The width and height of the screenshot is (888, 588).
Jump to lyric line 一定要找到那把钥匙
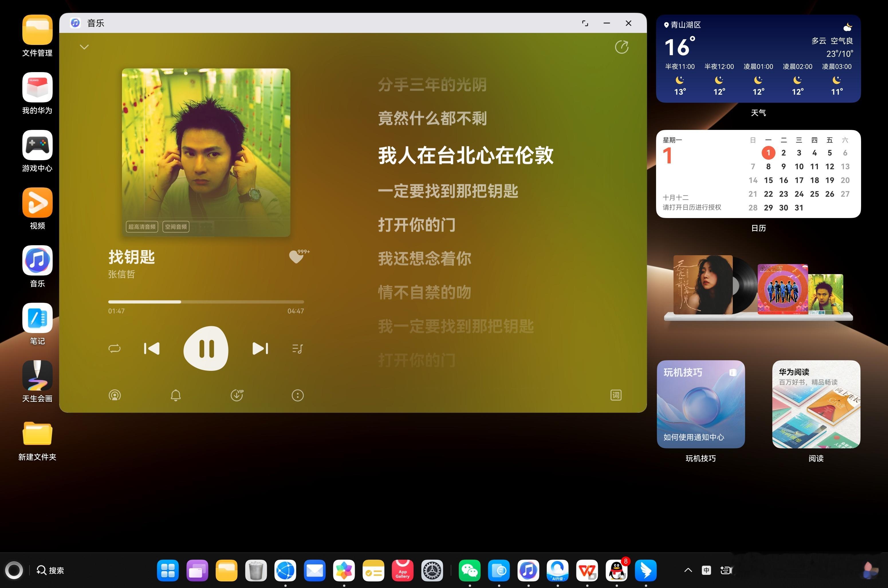point(448,191)
